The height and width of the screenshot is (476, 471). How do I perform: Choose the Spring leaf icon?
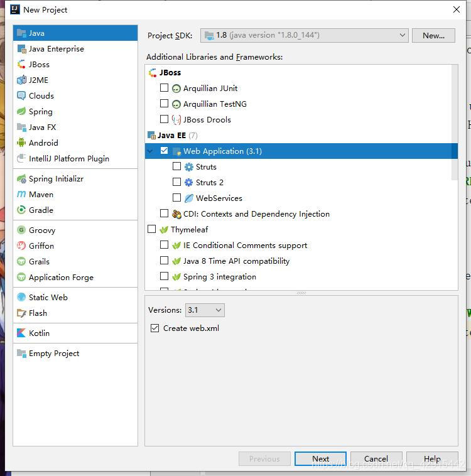click(x=21, y=111)
